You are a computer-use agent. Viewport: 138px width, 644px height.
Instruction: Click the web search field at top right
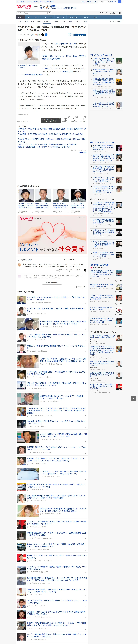click(x=103, y=2)
